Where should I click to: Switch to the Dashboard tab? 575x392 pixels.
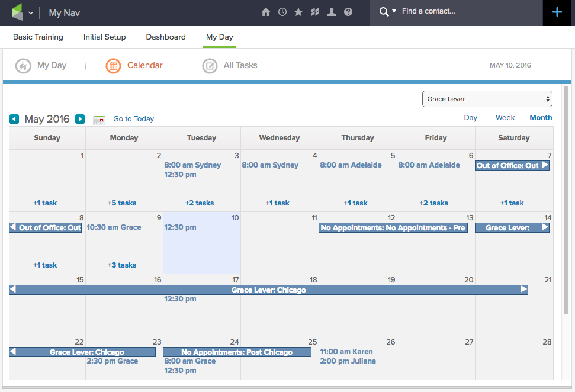point(166,37)
